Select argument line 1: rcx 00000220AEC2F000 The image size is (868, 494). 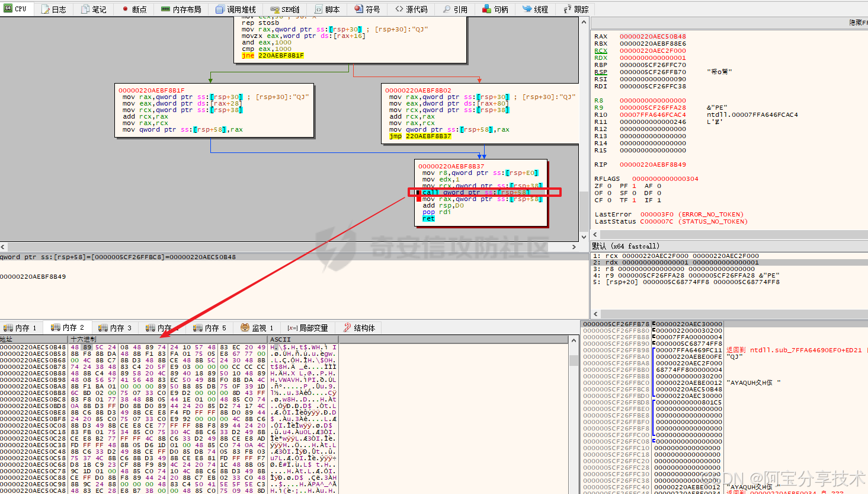(676, 256)
